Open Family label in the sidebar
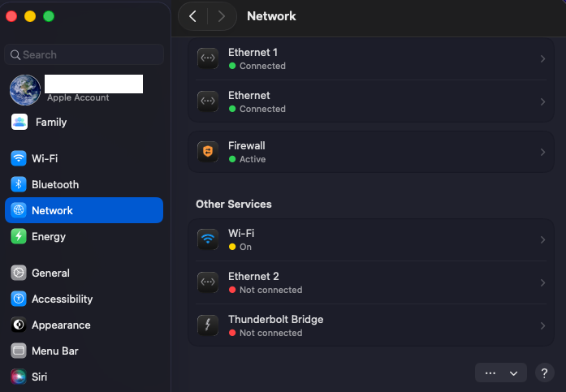The width and height of the screenshot is (566, 392). [51, 123]
